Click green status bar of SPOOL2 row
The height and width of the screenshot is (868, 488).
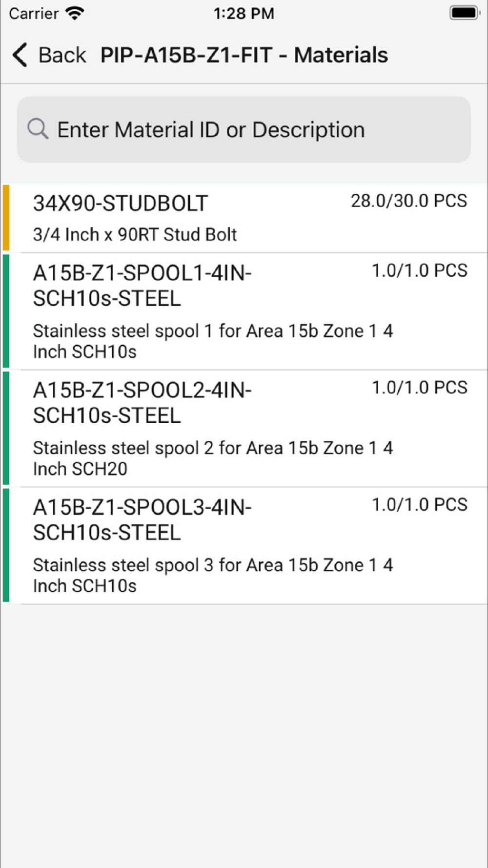(6, 428)
